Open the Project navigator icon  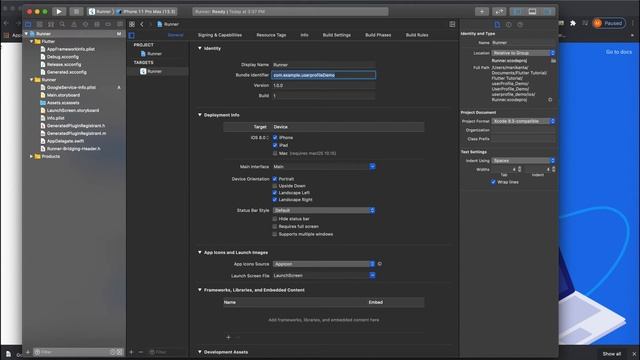28,24
